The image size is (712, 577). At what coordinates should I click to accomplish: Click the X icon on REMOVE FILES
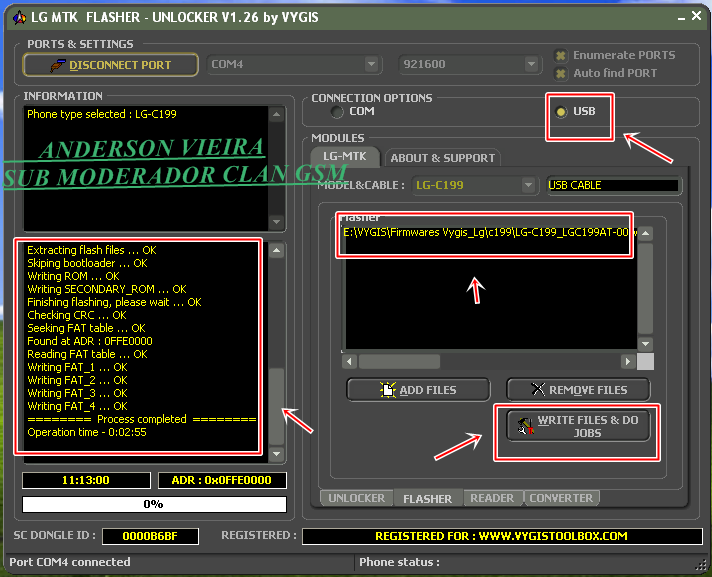[538, 389]
